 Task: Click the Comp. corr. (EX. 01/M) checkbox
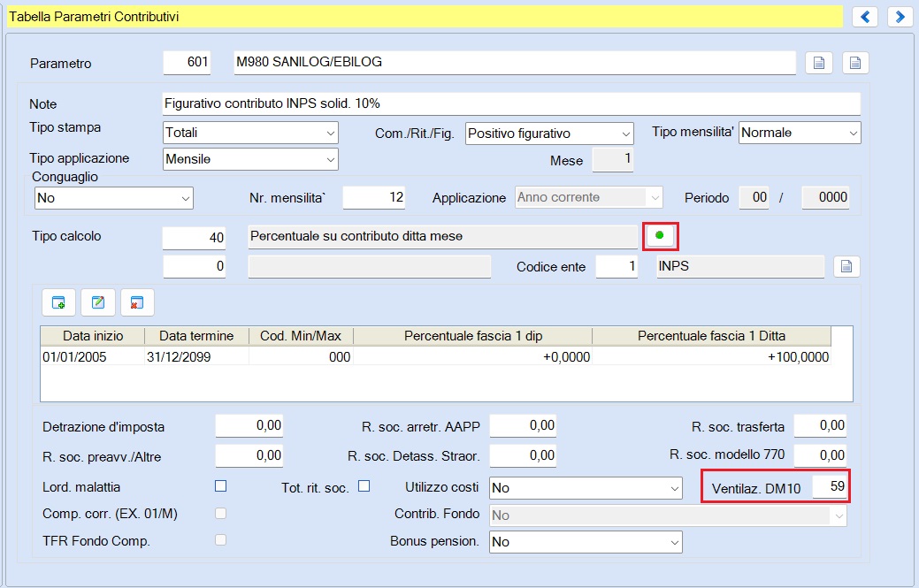tap(220, 513)
